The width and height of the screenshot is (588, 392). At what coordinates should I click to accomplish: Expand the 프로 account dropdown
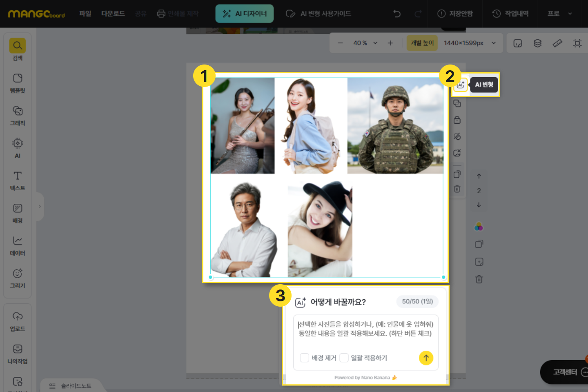[560, 13]
